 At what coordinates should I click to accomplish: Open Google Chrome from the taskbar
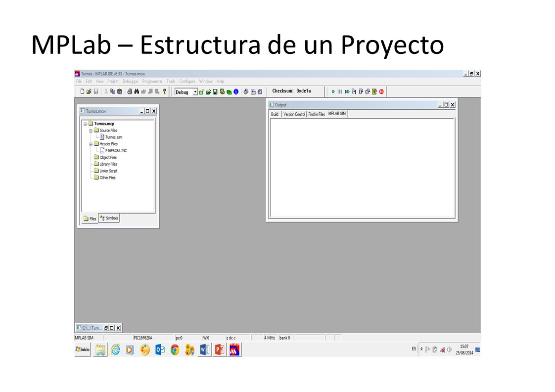pos(175,350)
